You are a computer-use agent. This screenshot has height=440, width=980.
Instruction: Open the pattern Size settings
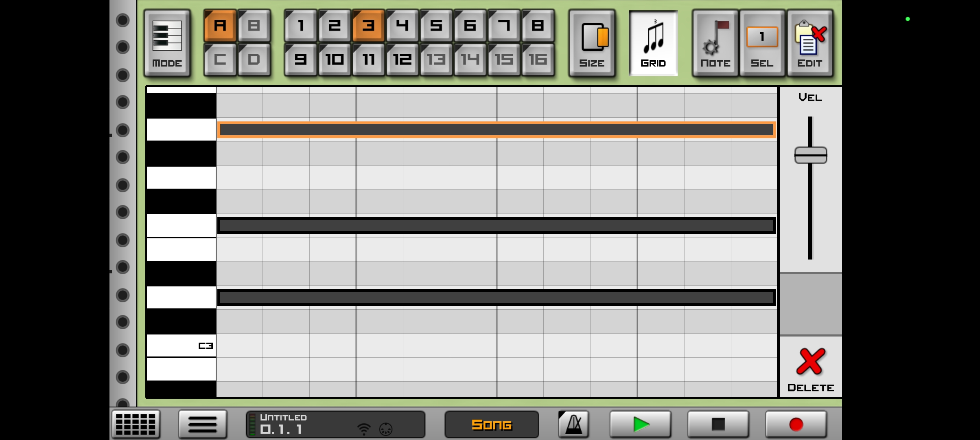[592, 43]
